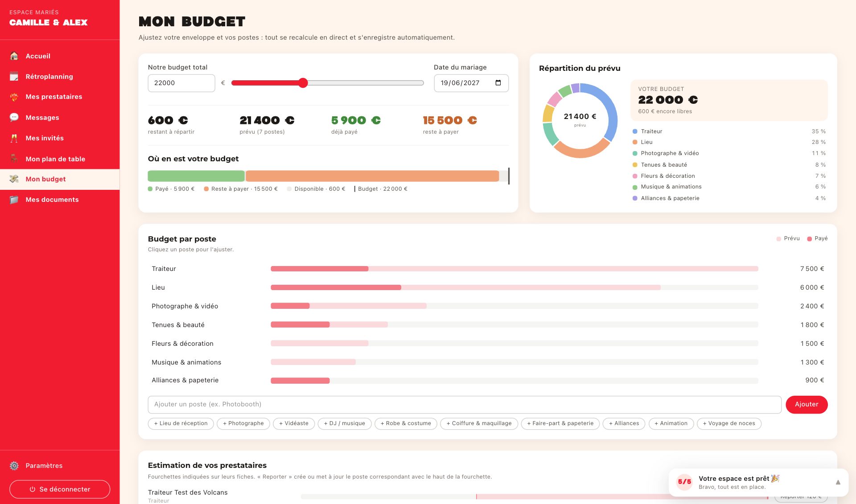Adjust the total budget slider handle
Screen dimensions: 856x504
(x=303, y=83)
